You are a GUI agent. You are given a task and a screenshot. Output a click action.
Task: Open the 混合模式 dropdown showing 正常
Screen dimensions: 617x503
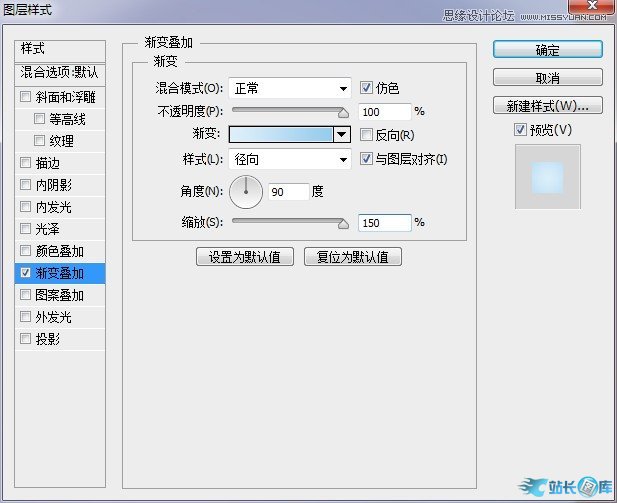click(290, 88)
